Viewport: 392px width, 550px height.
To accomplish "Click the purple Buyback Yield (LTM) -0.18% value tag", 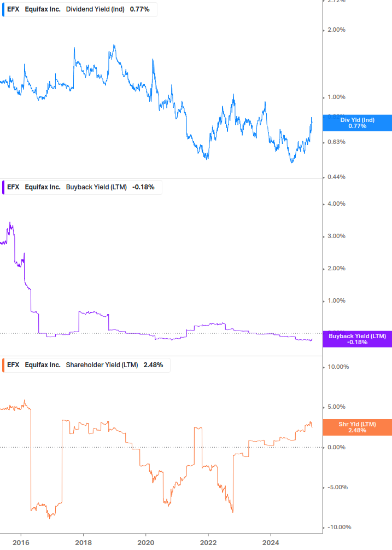I will coord(358,339).
